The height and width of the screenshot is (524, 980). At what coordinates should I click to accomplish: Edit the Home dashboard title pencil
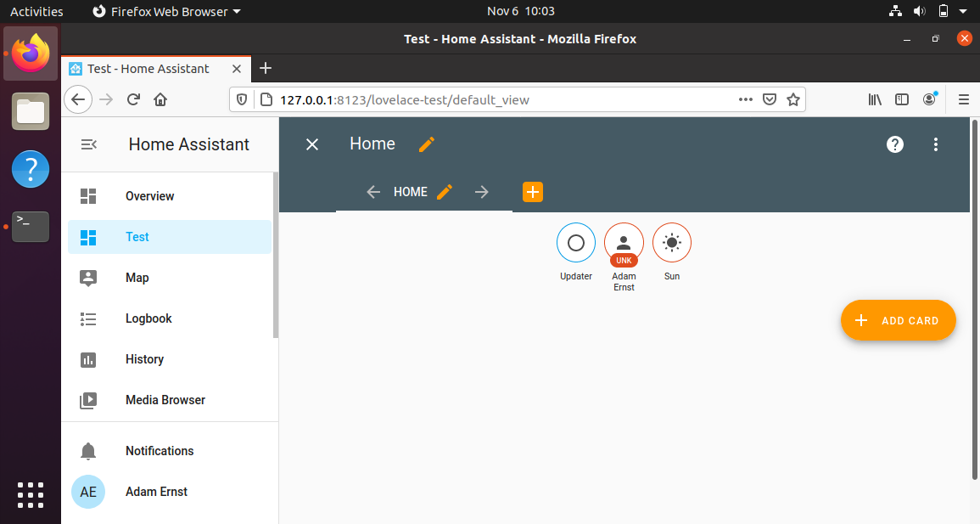[x=426, y=144]
